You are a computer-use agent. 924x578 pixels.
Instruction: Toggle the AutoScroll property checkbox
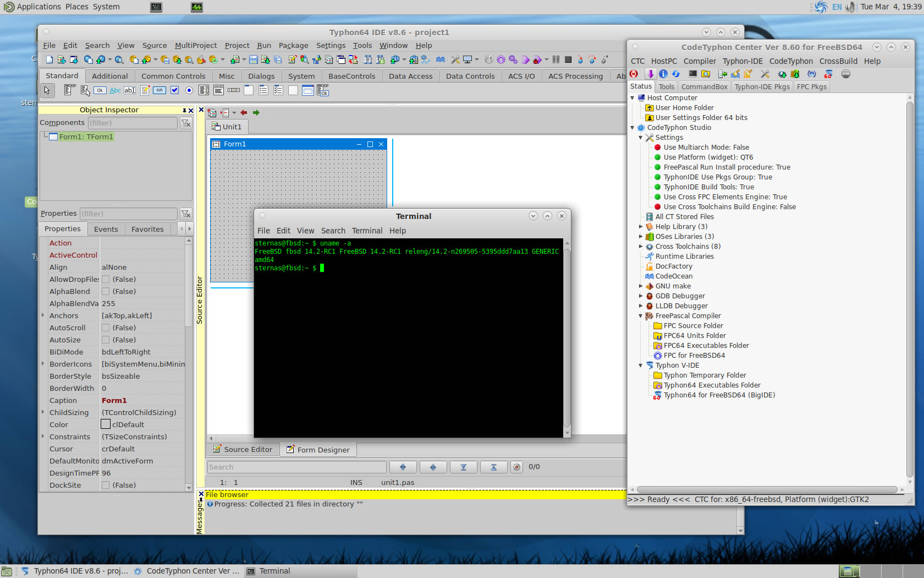(x=106, y=328)
